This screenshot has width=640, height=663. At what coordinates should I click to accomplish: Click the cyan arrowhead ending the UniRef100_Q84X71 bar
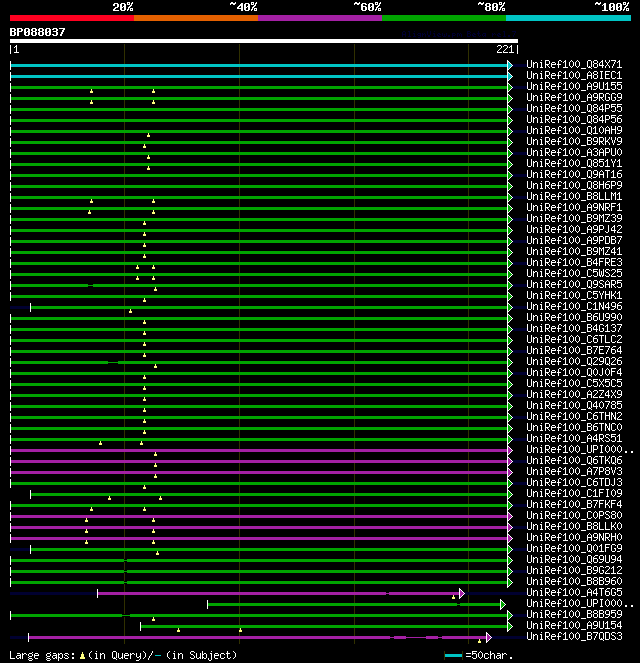click(510, 65)
